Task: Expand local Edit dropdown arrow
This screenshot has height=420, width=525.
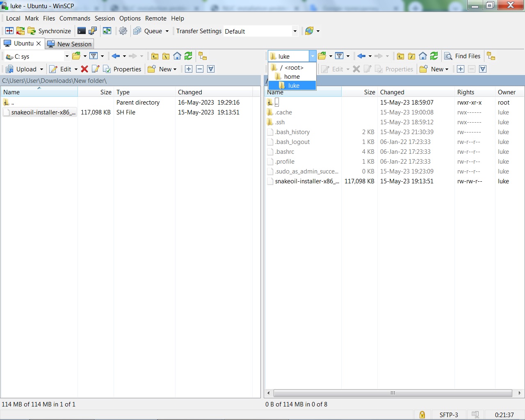Action: (76, 69)
